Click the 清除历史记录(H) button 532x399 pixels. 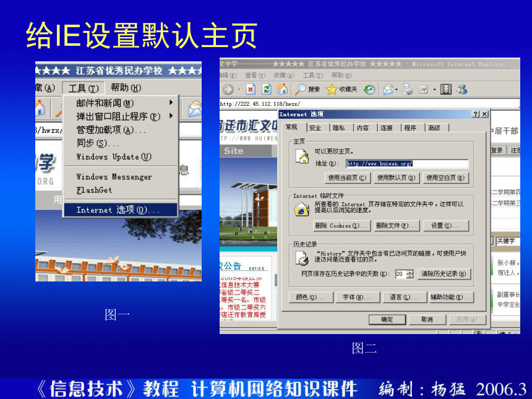coord(444,274)
